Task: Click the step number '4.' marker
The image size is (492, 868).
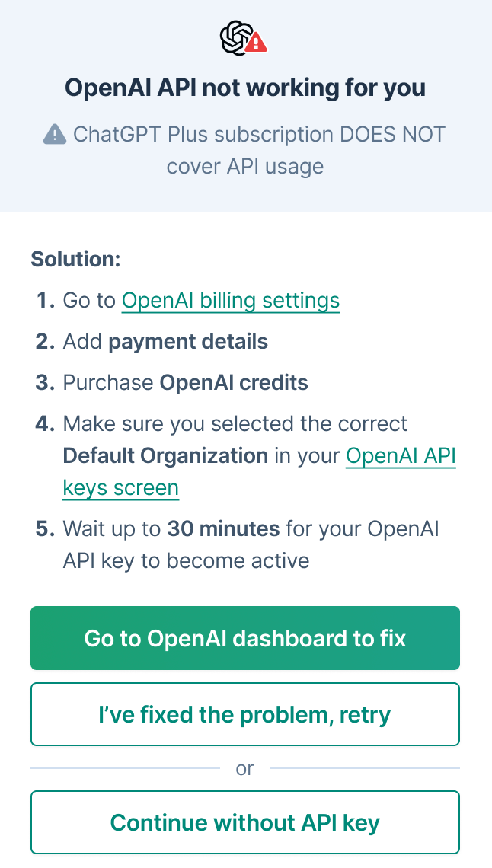Action: pos(46,423)
